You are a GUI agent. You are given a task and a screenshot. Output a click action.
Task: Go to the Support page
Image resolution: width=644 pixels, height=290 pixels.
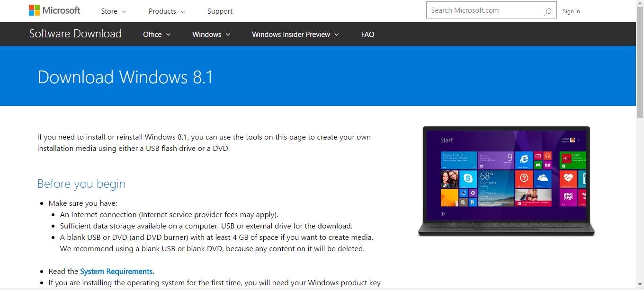(220, 11)
